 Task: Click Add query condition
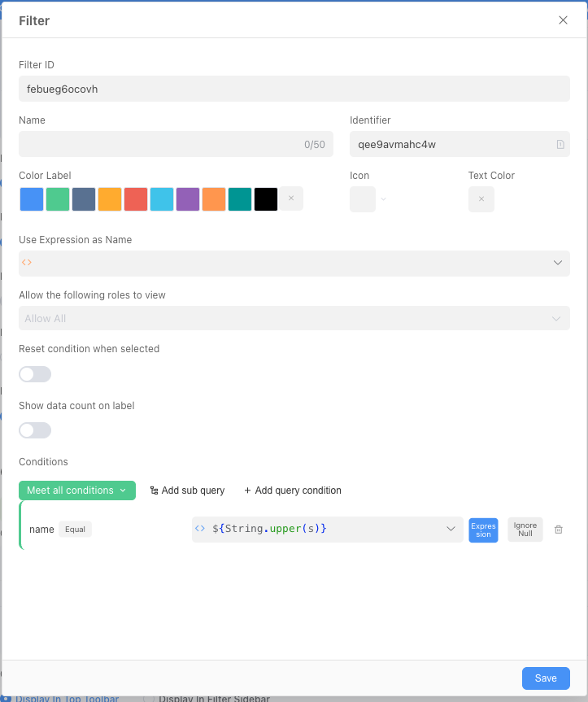pyautogui.click(x=292, y=491)
